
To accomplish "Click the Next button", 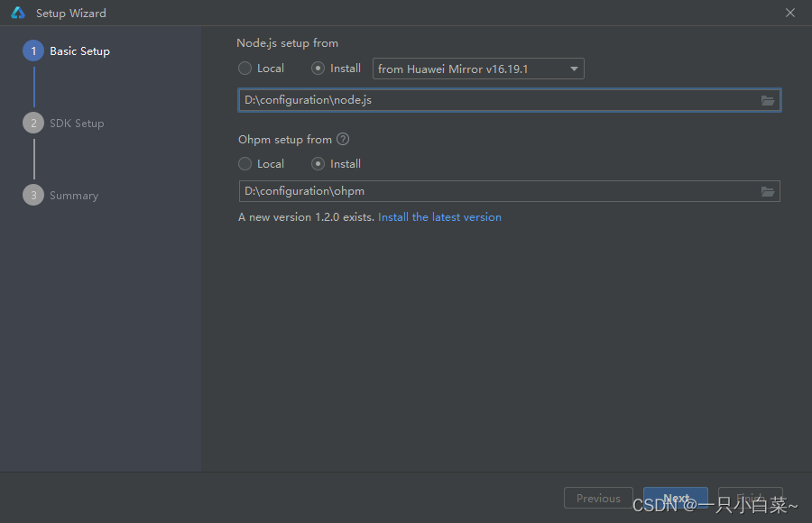I will click(675, 498).
